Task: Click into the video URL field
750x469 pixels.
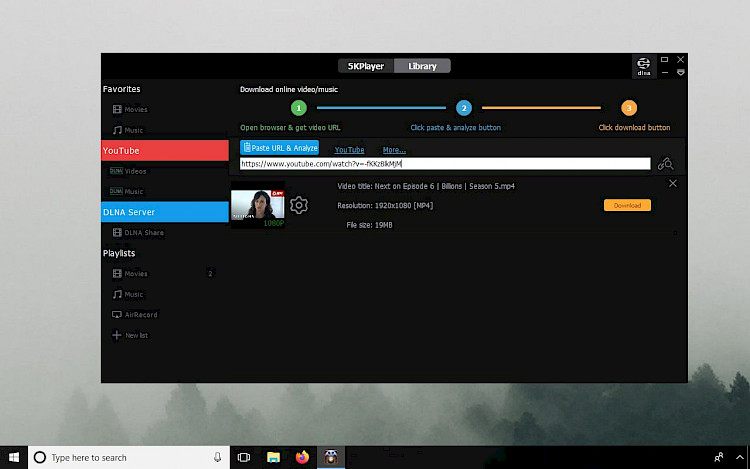Action: tap(445, 164)
